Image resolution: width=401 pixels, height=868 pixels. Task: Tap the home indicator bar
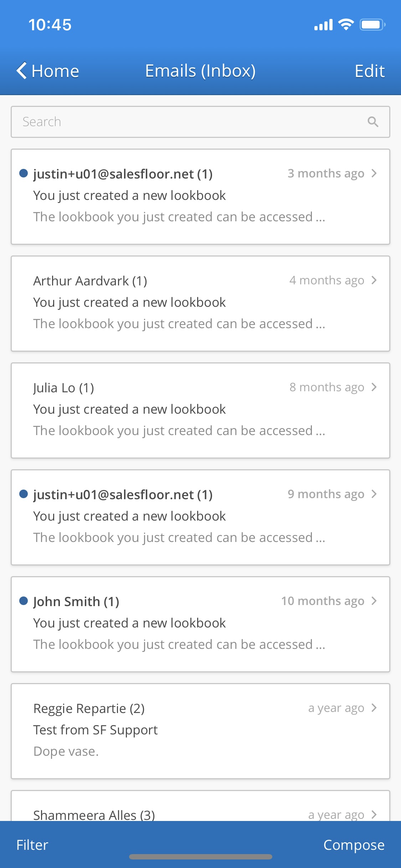click(200, 857)
